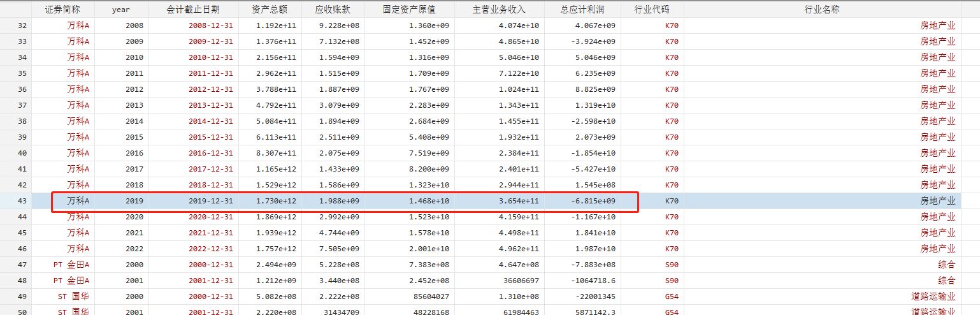The image size is (980, 315).
Task: Select the 行业代码 column header
Action: point(652,10)
